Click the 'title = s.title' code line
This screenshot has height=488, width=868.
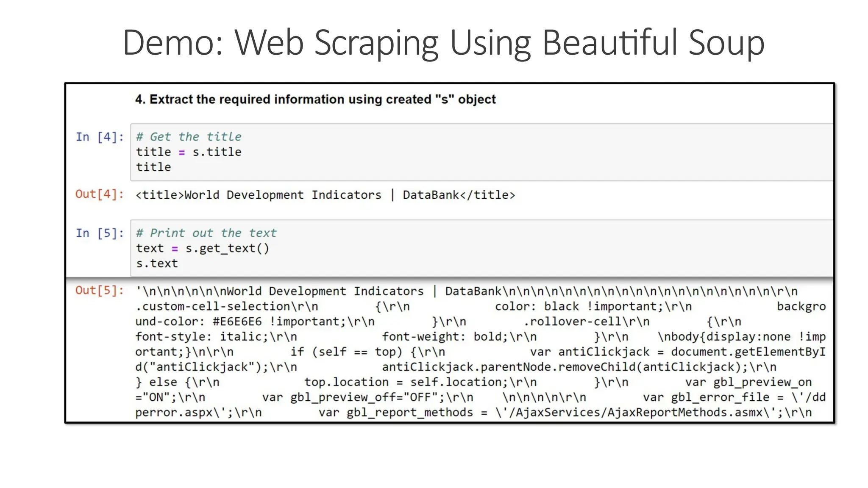pyautogui.click(x=189, y=152)
